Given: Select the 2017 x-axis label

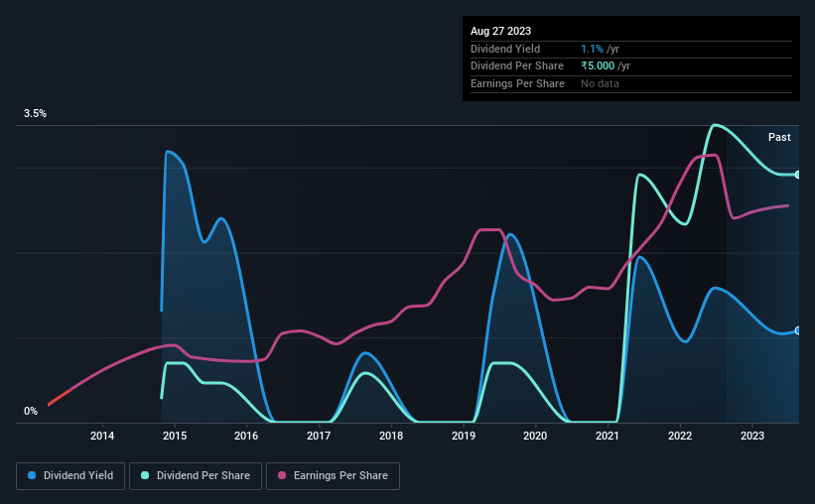Looking at the screenshot, I should 319,436.
